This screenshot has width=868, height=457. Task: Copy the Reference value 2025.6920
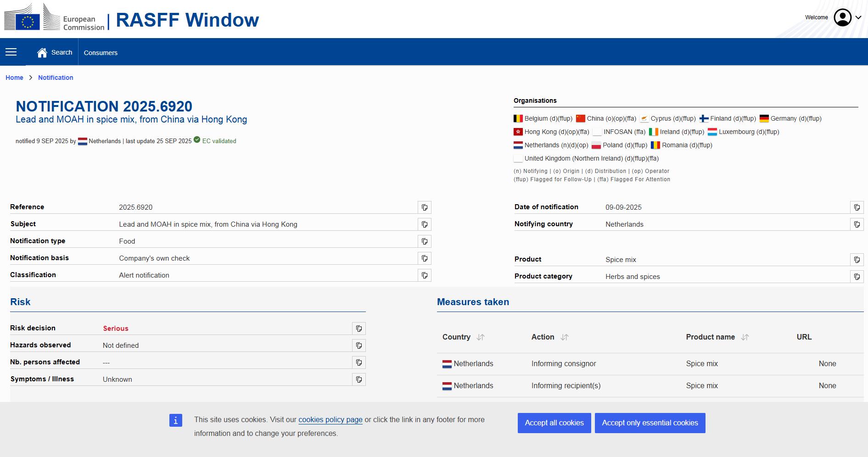[424, 207]
